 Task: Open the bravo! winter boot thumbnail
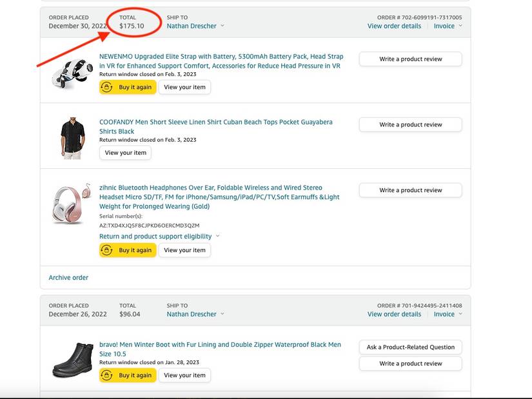[x=71, y=358]
